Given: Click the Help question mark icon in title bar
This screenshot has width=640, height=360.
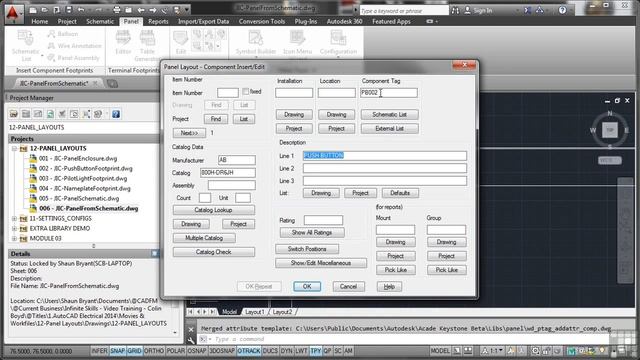Looking at the screenshot, I should 562,10.
